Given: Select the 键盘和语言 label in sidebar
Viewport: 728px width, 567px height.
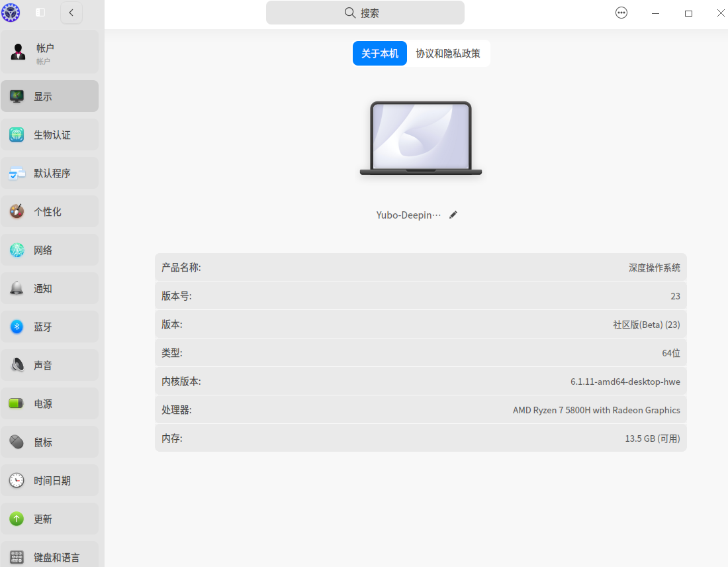Looking at the screenshot, I should (x=57, y=557).
